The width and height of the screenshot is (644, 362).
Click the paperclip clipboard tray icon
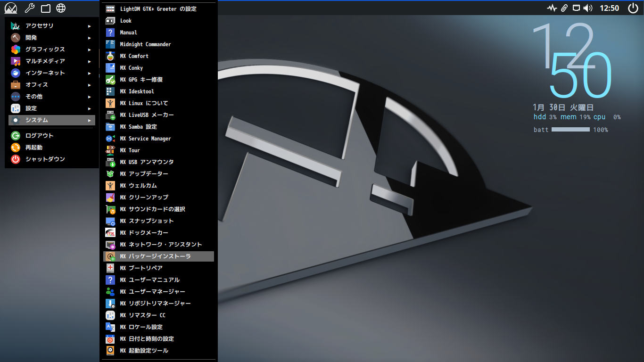tap(564, 8)
